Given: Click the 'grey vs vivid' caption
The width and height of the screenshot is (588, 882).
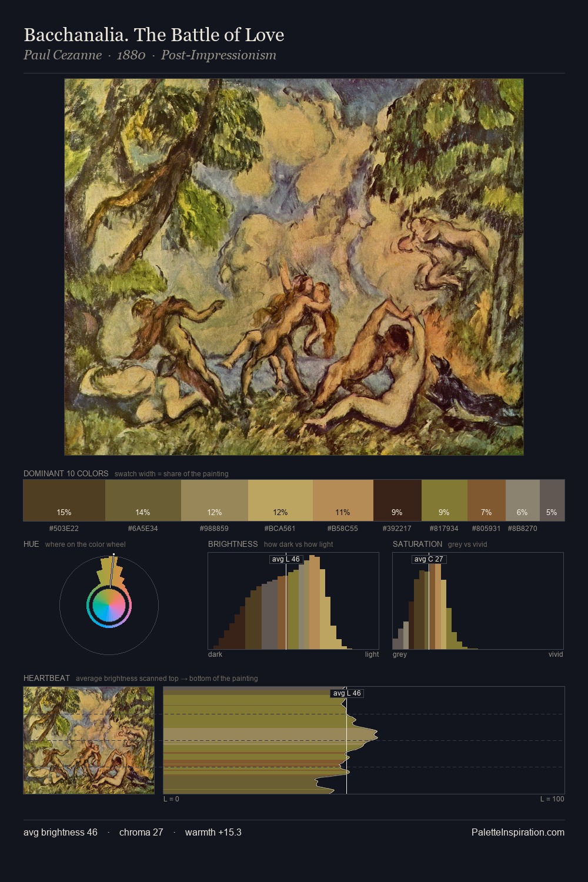Looking at the screenshot, I should click(467, 544).
